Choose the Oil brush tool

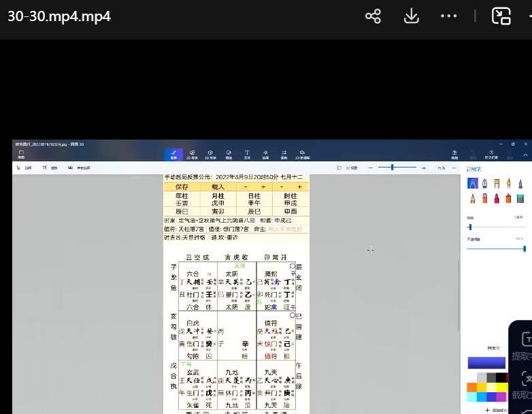pyautogui.click(x=496, y=184)
